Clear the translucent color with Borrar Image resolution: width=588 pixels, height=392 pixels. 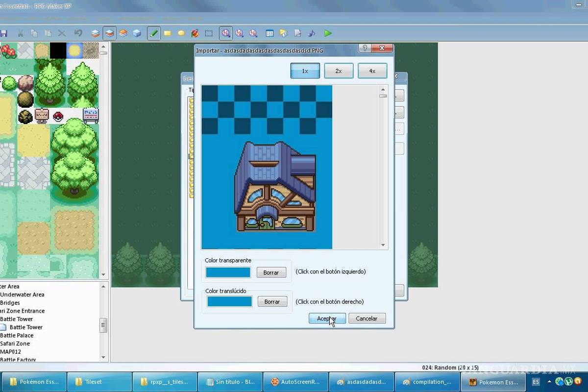(x=272, y=301)
